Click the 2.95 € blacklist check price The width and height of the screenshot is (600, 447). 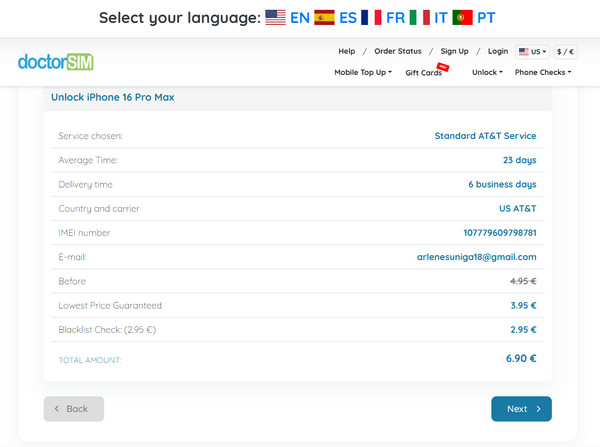click(523, 330)
